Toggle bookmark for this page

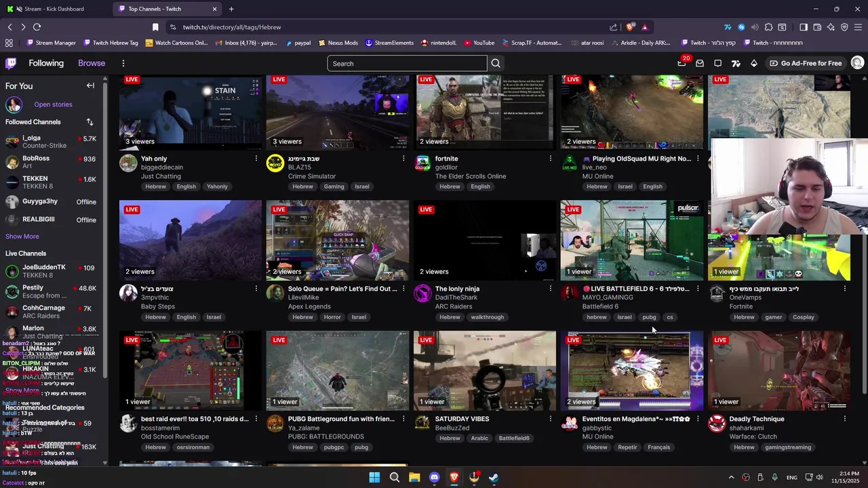(155, 27)
